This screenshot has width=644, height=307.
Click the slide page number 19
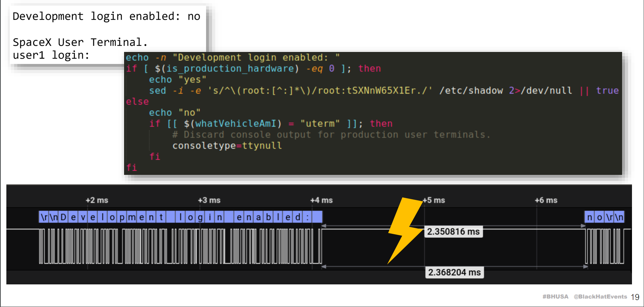pyautogui.click(x=635, y=297)
